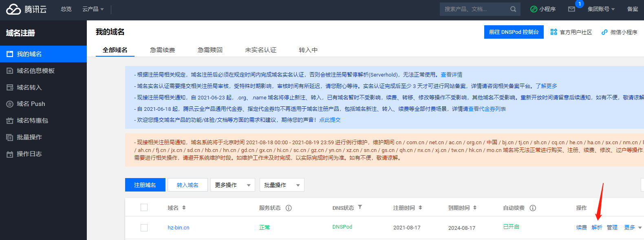Screen dimensions: 644x240
Task: Click the 微信小程序 link icon
Action: (x=604, y=32)
